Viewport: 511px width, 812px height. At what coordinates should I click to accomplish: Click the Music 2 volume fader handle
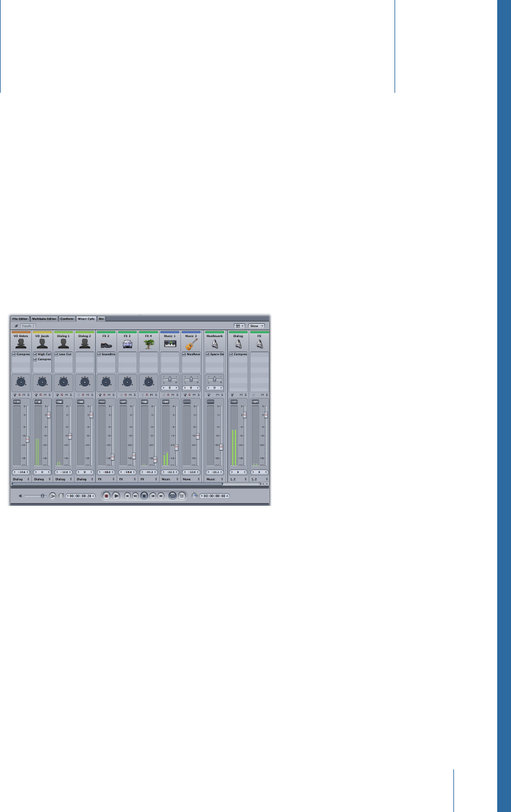coord(198,436)
